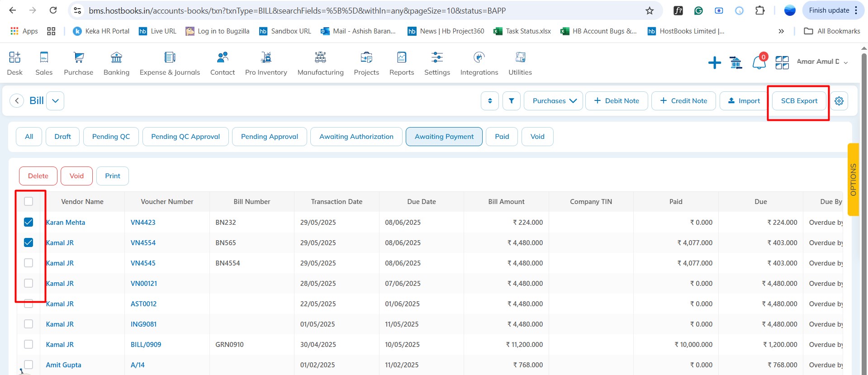Open voucher link VN4423

(x=143, y=223)
